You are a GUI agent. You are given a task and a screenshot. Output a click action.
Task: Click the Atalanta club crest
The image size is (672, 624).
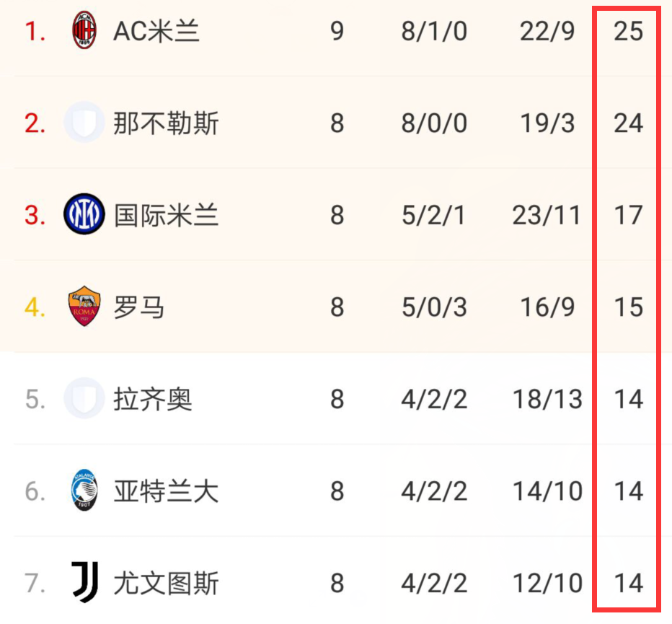point(84,491)
